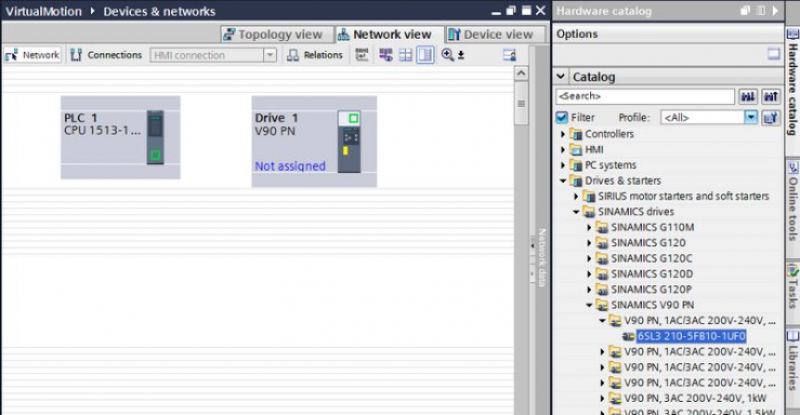
Task: Collapse the SINAMICS V90 PN folder
Action: pos(590,305)
